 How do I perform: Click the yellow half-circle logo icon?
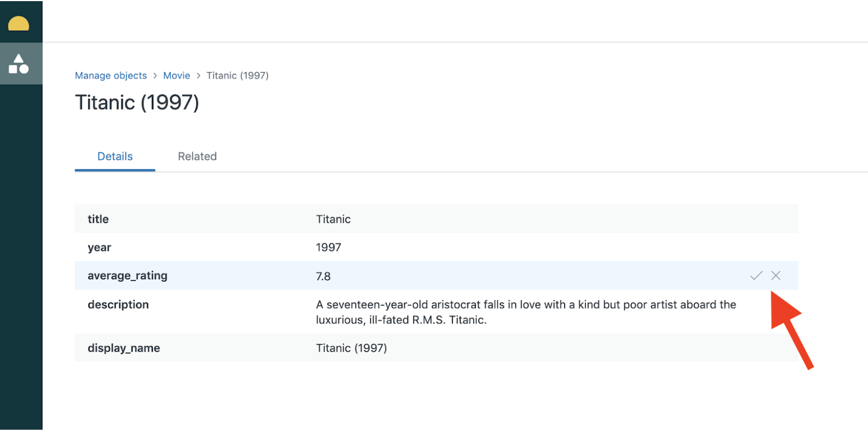18,24
